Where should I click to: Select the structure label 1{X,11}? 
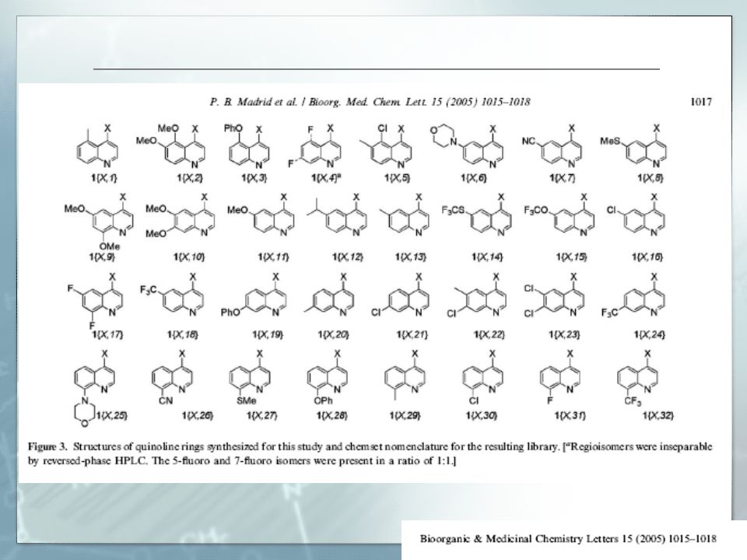tap(273, 257)
